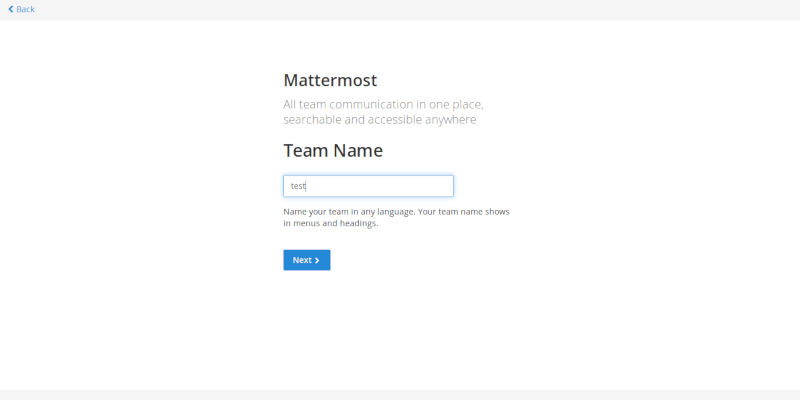Screen dimensions: 800x400
Task: Click the 'Name your team in any language' hint
Action: pyautogui.click(x=396, y=217)
